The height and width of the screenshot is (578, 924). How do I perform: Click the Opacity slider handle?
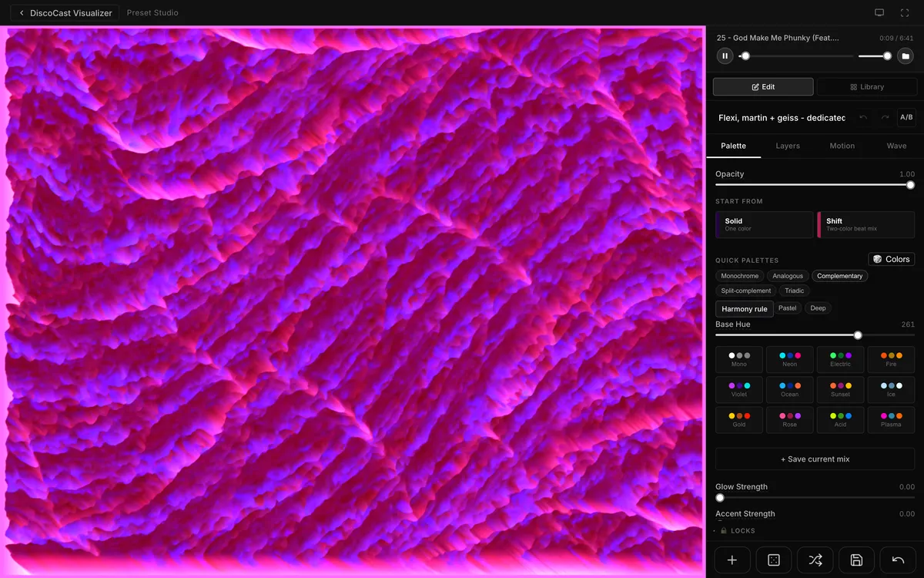(x=910, y=185)
